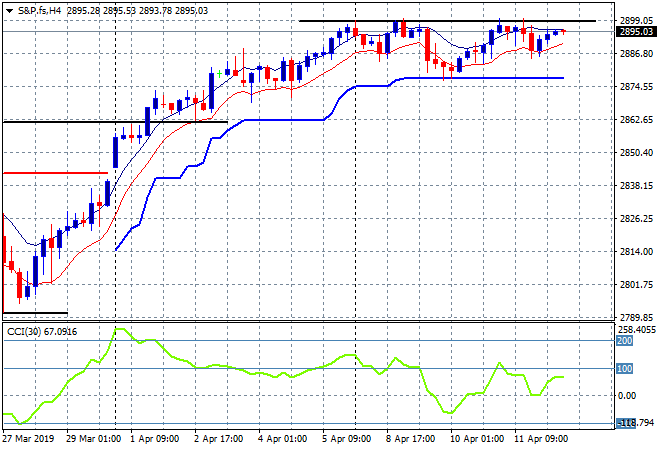This screenshot has width=660, height=450.
Task: Click the 1 Apr 09:00 time label
Action: (x=154, y=439)
